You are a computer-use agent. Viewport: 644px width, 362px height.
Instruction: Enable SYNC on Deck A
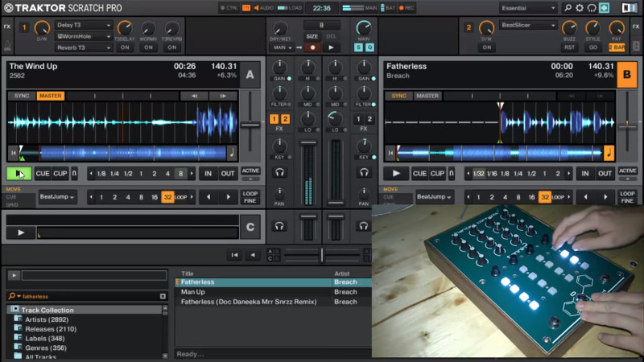tap(21, 96)
